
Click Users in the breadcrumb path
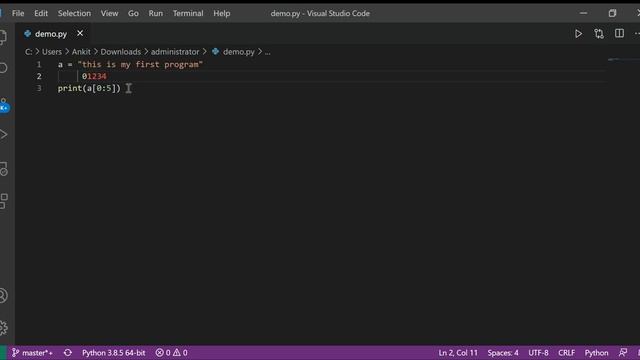(x=52, y=52)
